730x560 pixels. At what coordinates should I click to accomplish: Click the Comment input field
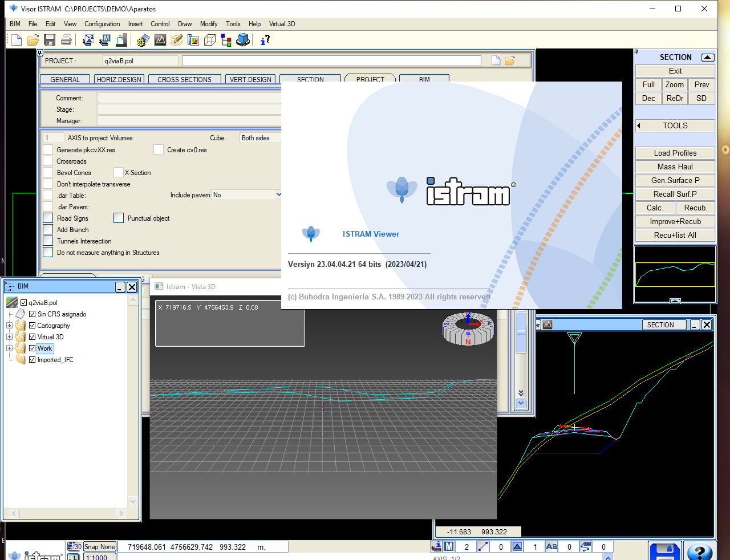[189, 98]
